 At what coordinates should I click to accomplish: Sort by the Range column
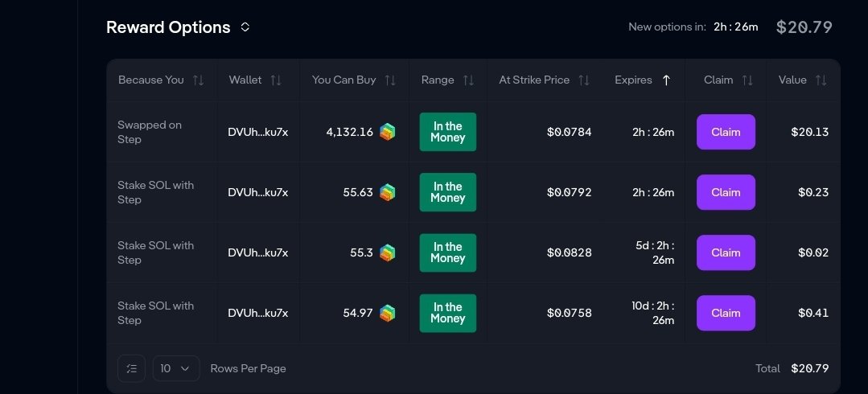[468, 80]
